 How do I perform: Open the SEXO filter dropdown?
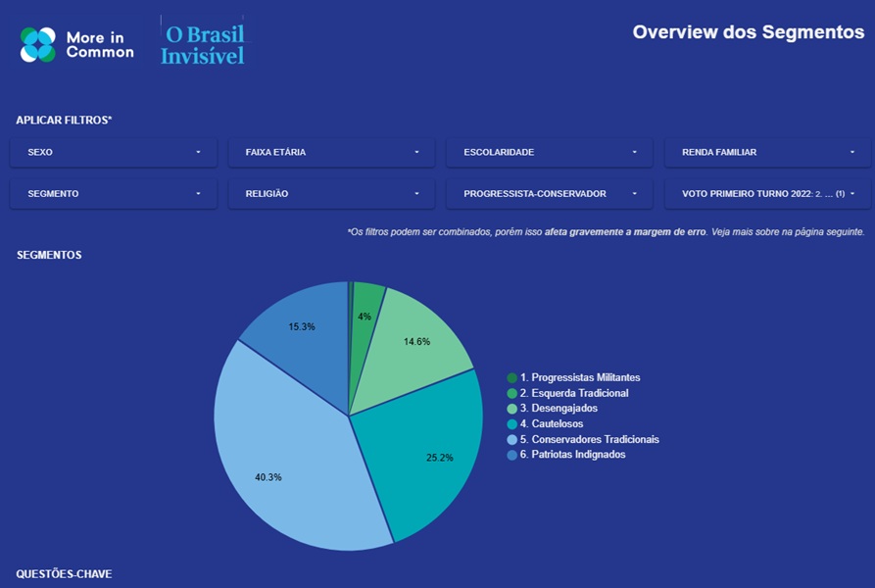tap(114, 152)
